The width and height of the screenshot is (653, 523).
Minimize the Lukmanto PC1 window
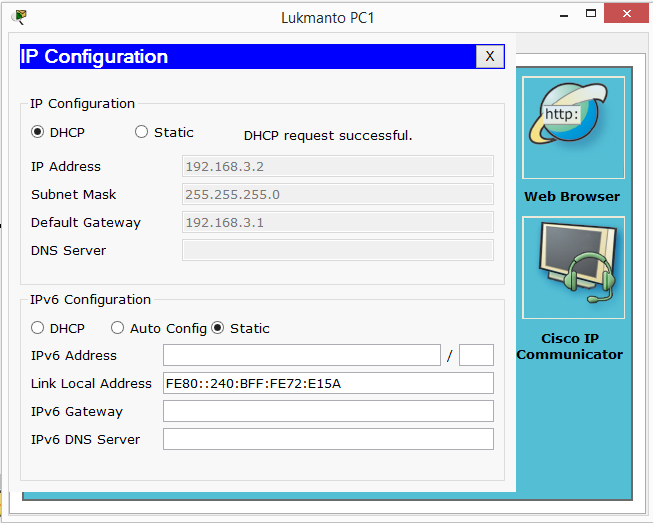pos(564,16)
